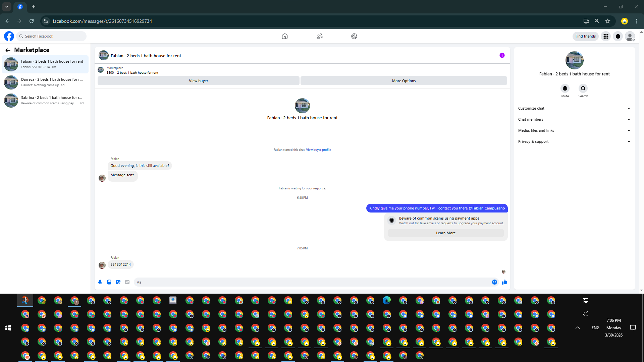Attach a photo using image icon

[x=109, y=282]
